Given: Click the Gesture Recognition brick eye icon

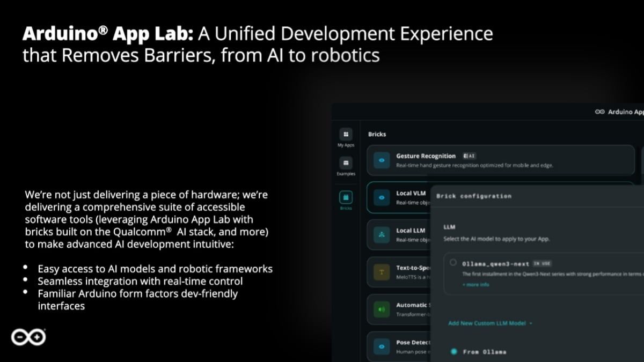Looking at the screenshot, I should (x=382, y=160).
